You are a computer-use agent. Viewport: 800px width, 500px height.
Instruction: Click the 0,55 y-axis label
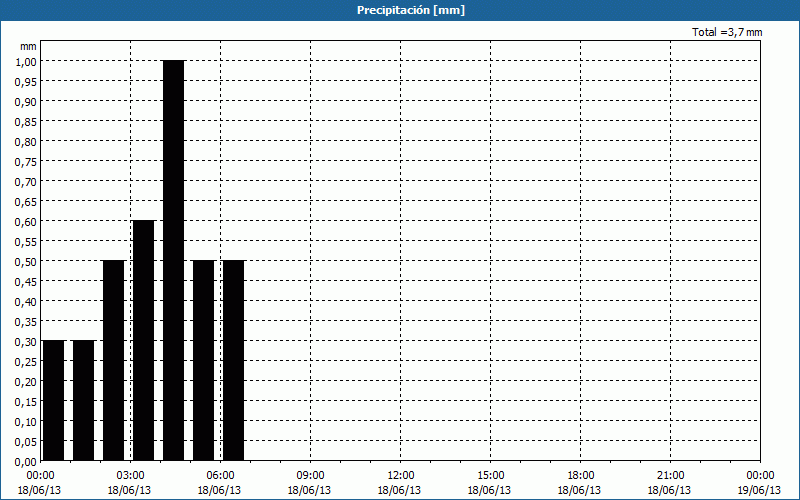point(26,241)
